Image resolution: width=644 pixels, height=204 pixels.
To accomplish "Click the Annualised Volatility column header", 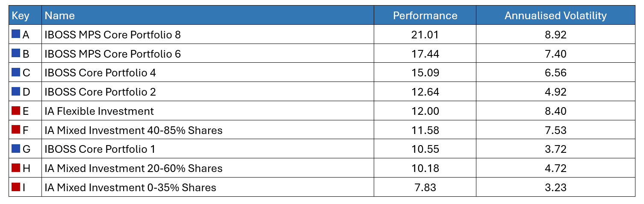I will [x=555, y=16].
